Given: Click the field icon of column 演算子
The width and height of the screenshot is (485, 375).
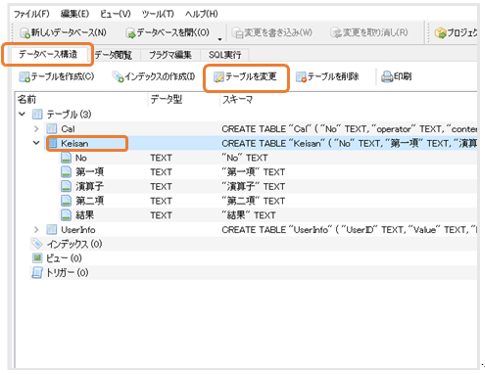Looking at the screenshot, I should [x=66, y=186].
